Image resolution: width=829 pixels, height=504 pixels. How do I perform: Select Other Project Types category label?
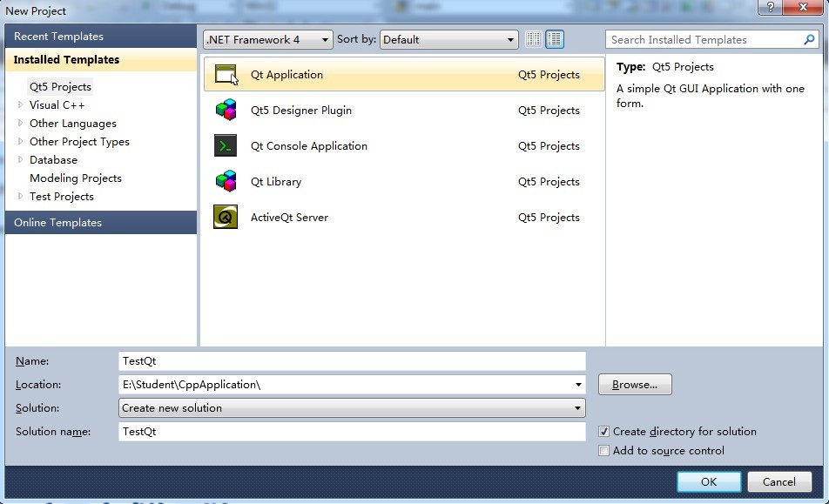click(79, 141)
